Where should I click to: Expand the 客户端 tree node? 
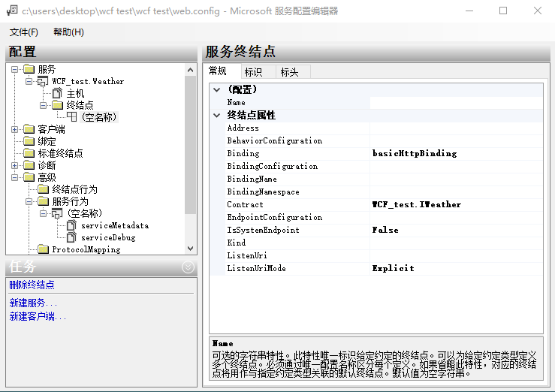point(14,129)
